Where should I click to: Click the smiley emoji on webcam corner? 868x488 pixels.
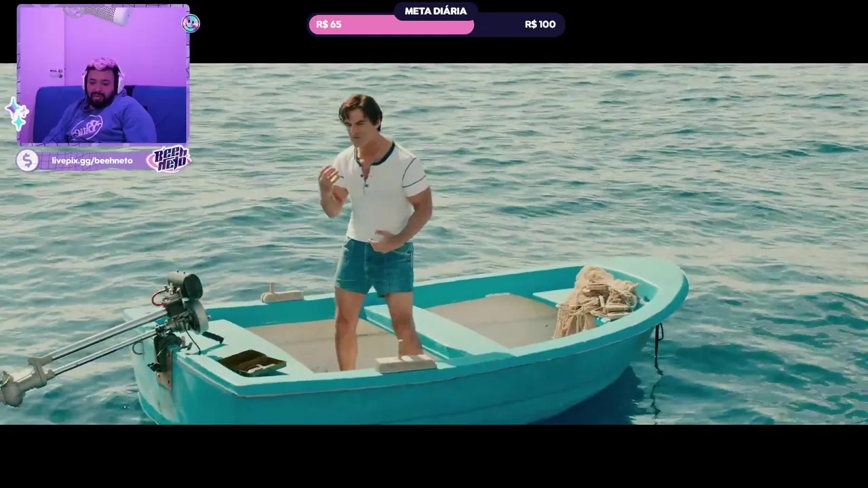(191, 24)
